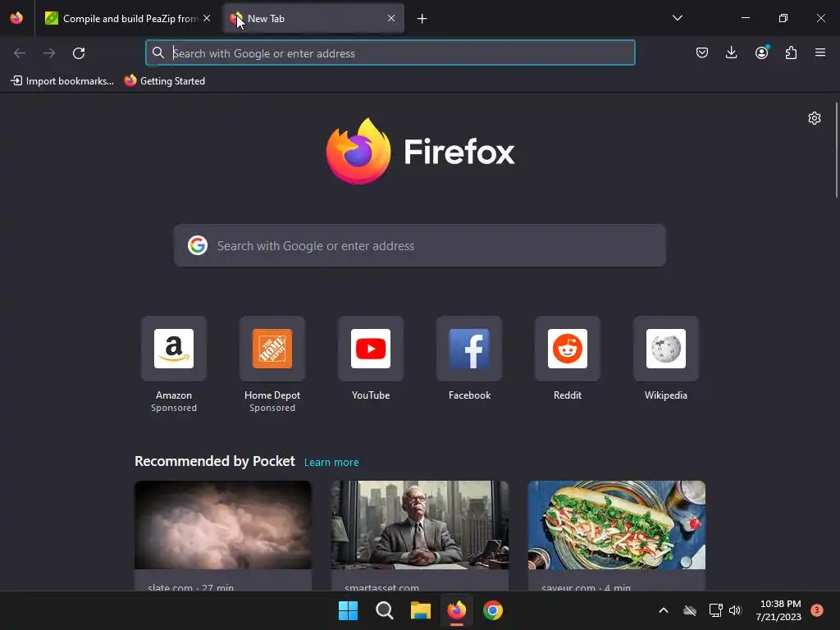840x630 pixels.
Task: Focus the address bar search field
Action: (x=390, y=53)
